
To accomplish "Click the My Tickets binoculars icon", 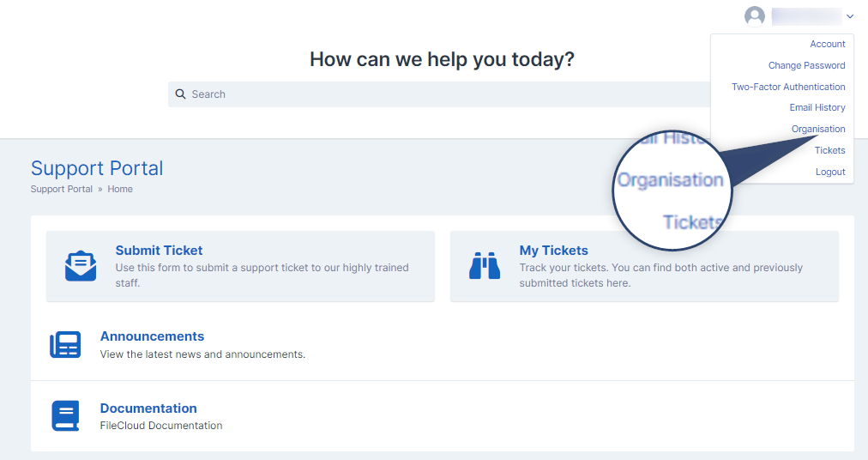I will [485, 265].
